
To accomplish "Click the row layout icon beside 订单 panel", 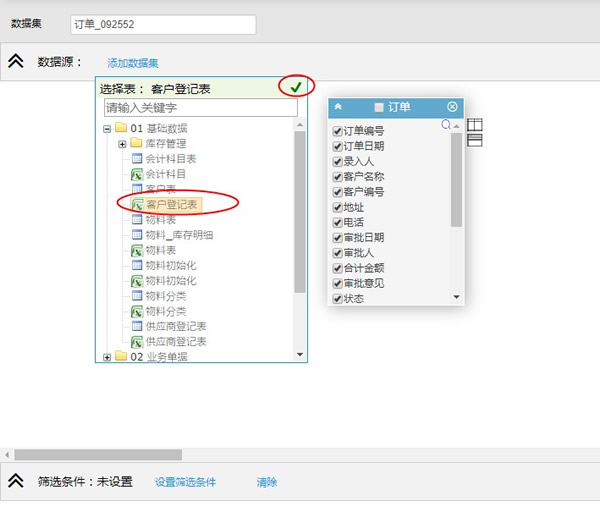I will click(475, 140).
